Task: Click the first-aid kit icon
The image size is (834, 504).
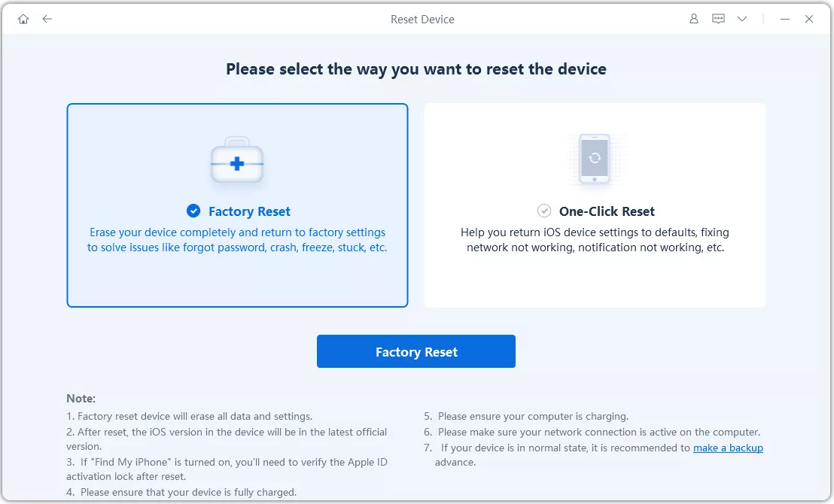Action: tap(237, 162)
